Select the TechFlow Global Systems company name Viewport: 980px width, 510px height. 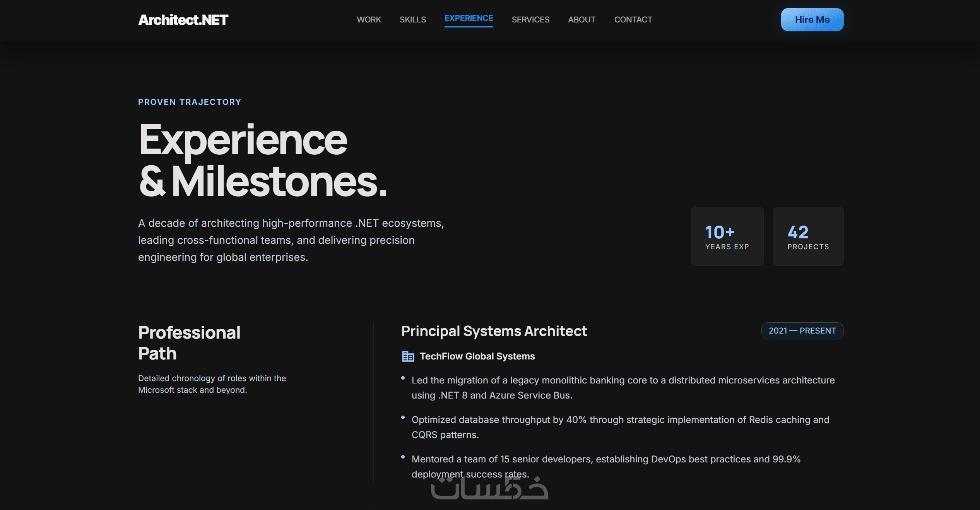point(477,356)
